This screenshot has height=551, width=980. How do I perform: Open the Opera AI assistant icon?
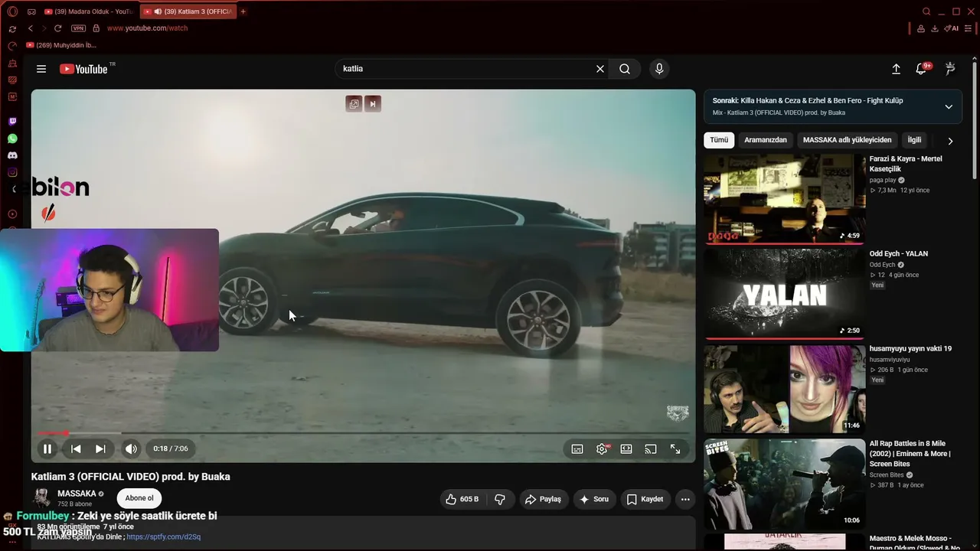[x=952, y=28]
